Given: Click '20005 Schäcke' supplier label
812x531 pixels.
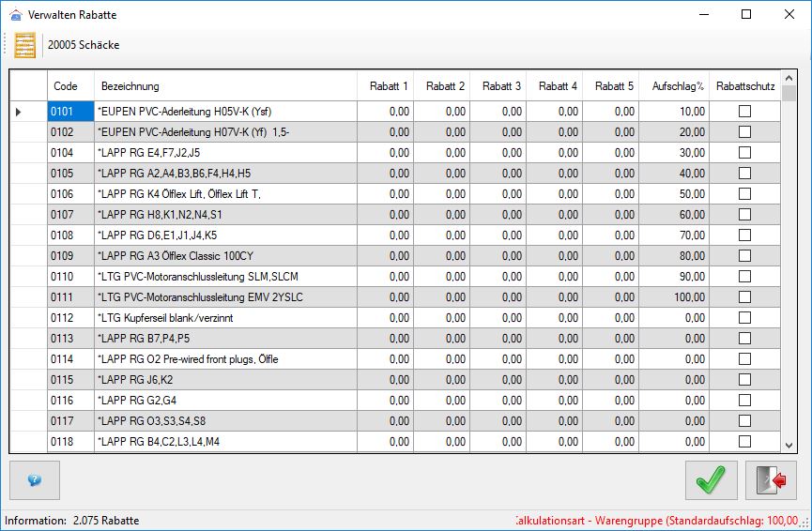Looking at the screenshot, I should click(84, 45).
